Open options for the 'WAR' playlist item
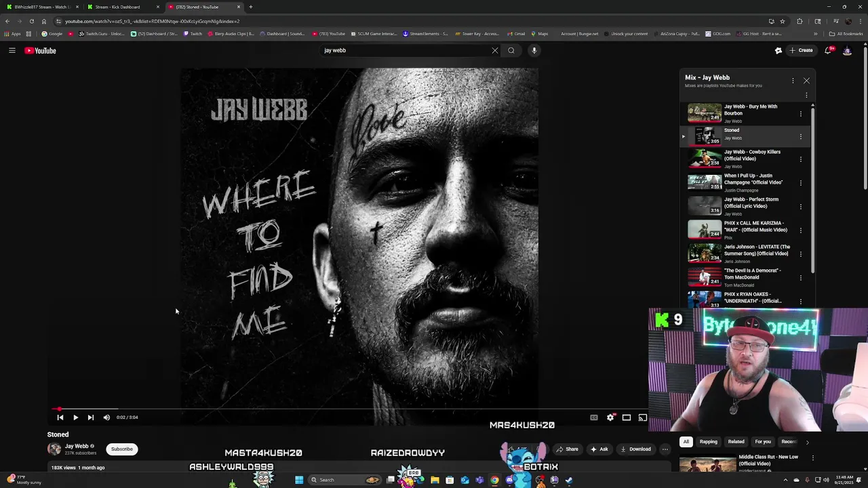The width and height of the screenshot is (868, 488). [x=801, y=230]
